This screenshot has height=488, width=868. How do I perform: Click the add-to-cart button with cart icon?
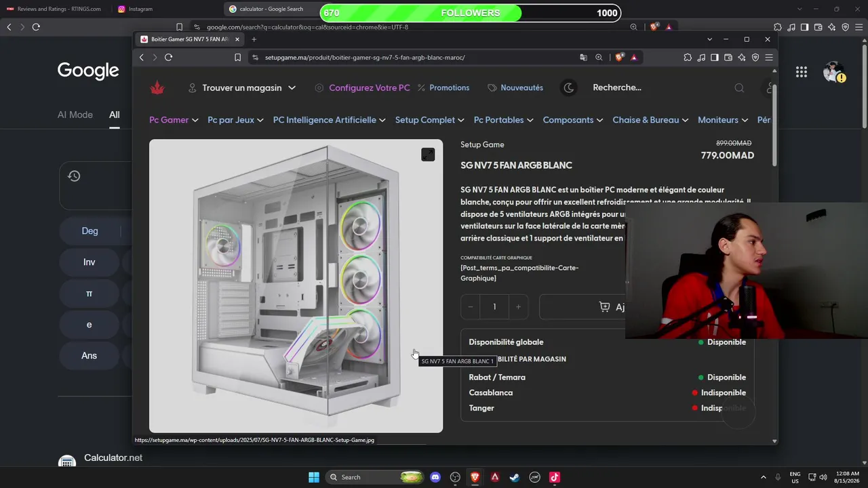582,307
